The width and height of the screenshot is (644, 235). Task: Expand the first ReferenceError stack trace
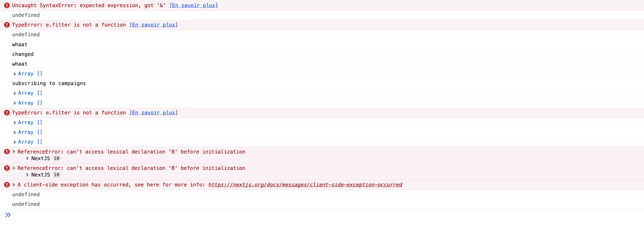(14, 152)
